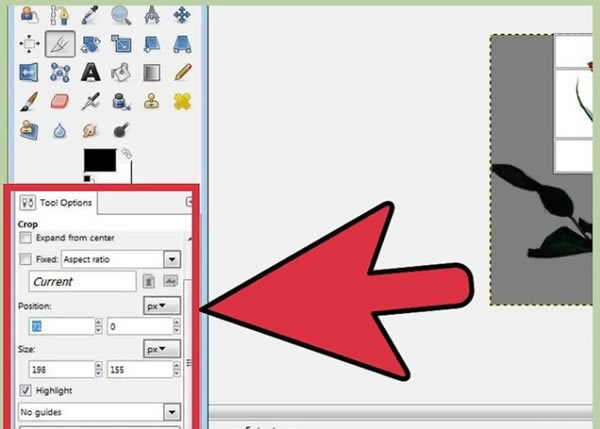
Task: Click the width 198 spinner arrows
Action: (99, 370)
